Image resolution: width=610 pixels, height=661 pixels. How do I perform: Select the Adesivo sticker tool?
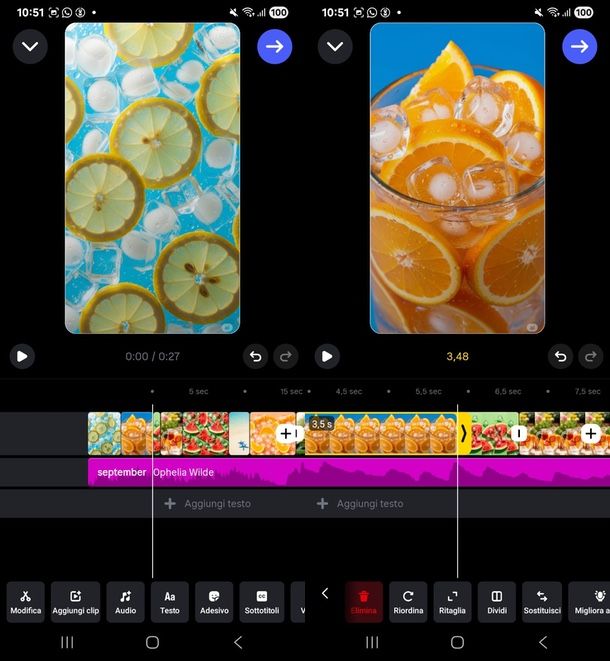pos(214,602)
